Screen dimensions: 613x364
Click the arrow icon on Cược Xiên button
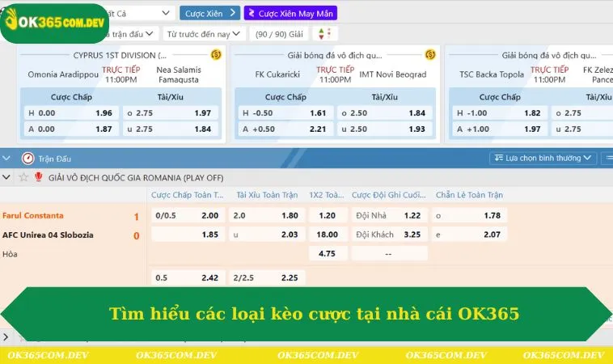click(233, 14)
